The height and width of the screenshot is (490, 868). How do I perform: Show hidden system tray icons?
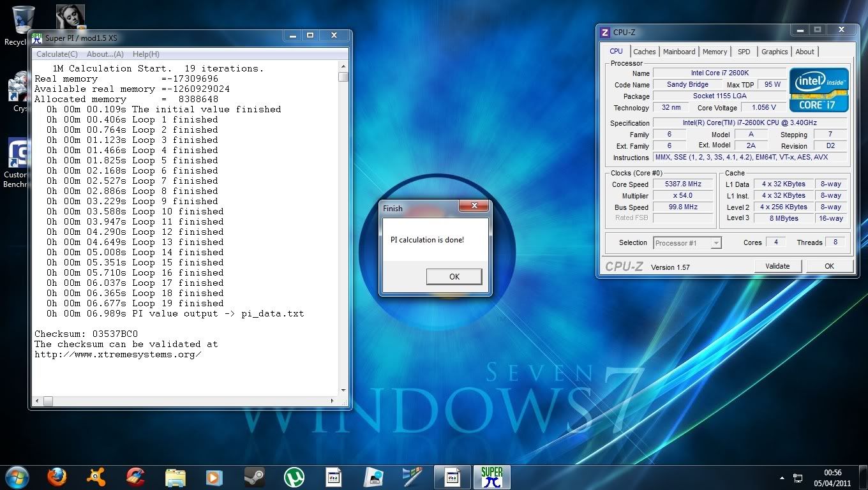(782, 477)
